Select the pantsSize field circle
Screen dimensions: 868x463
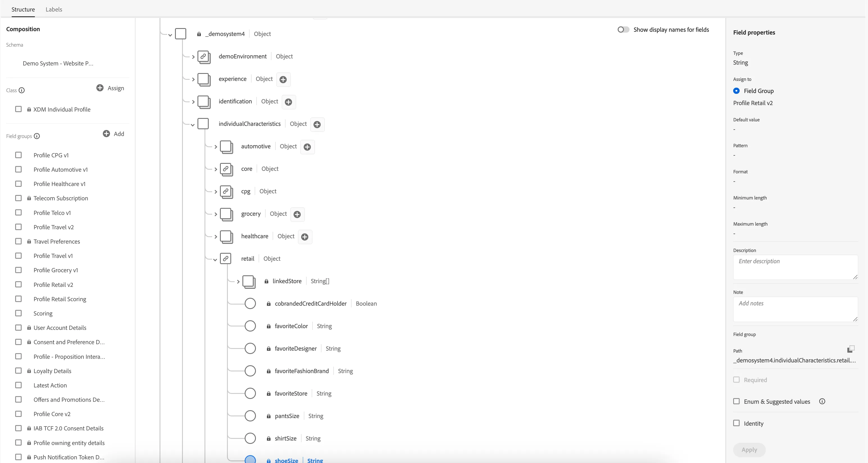click(x=250, y=416)
